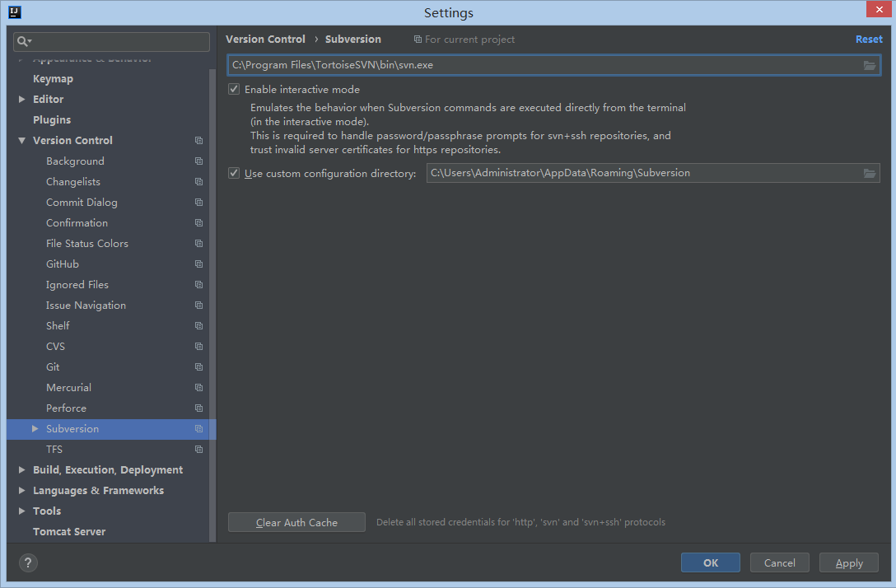Browse for svn.exe path folder icon
The width and height of the screenshot is (896, 588).
coord(869,65)
